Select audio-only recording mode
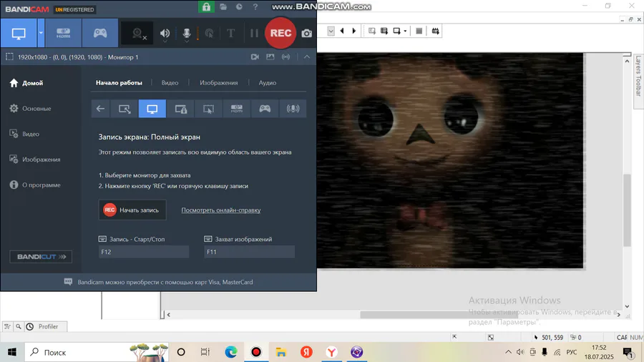This screenshot has width=644, height=362. [293, 109]
